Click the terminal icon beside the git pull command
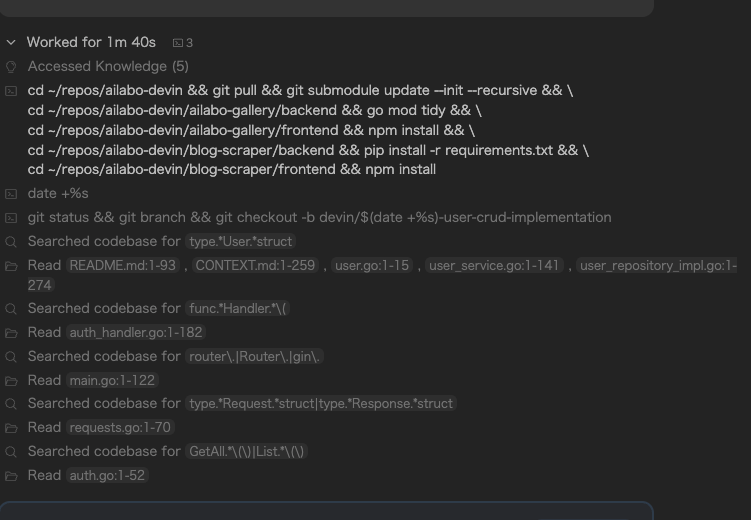751x520 pixels. [x=11, y=91]
